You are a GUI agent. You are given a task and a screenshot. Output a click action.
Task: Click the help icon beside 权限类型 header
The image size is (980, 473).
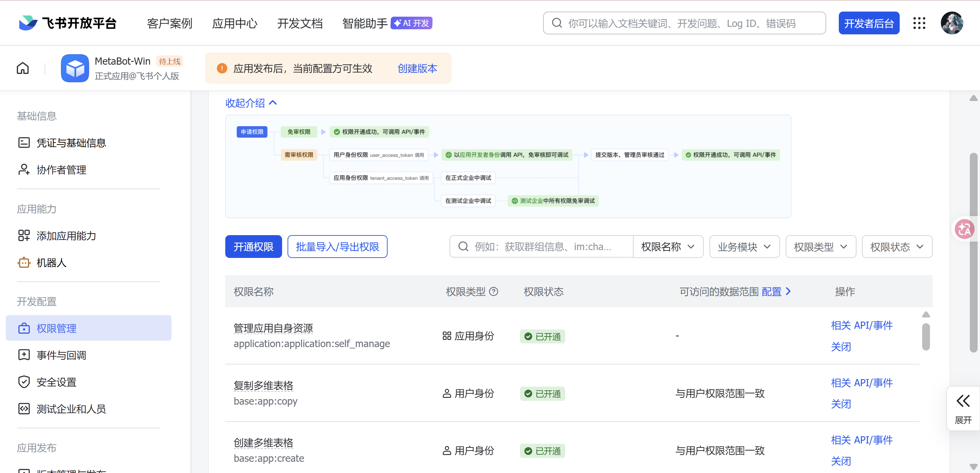tap(494, 292)
